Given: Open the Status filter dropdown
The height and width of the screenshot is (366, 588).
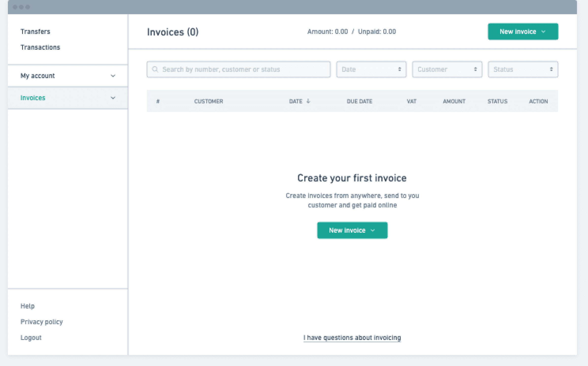Looking at the screenshot, I should [x=523, y=69].
